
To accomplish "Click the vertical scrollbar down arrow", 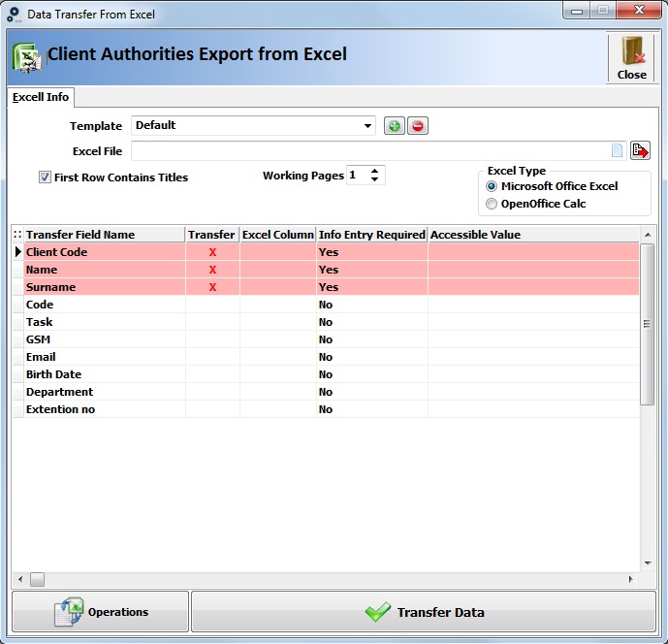I will pyautogui.click(x=648, y=563).
